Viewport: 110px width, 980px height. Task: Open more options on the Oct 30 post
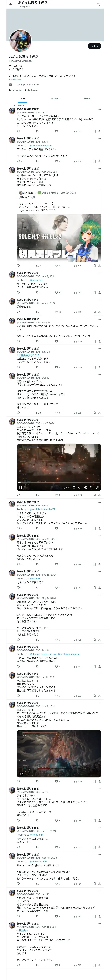[x=99, y=169]
